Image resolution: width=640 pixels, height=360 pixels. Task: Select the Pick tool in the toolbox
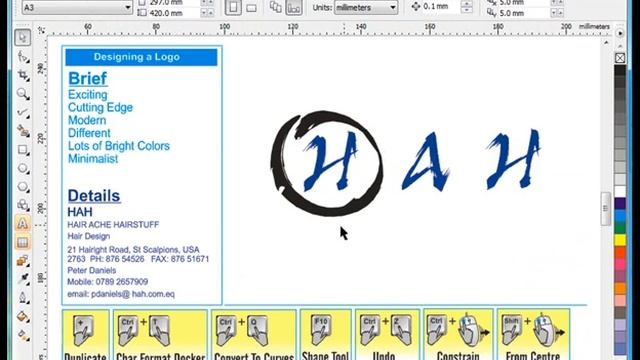click(x=23, y=38)
